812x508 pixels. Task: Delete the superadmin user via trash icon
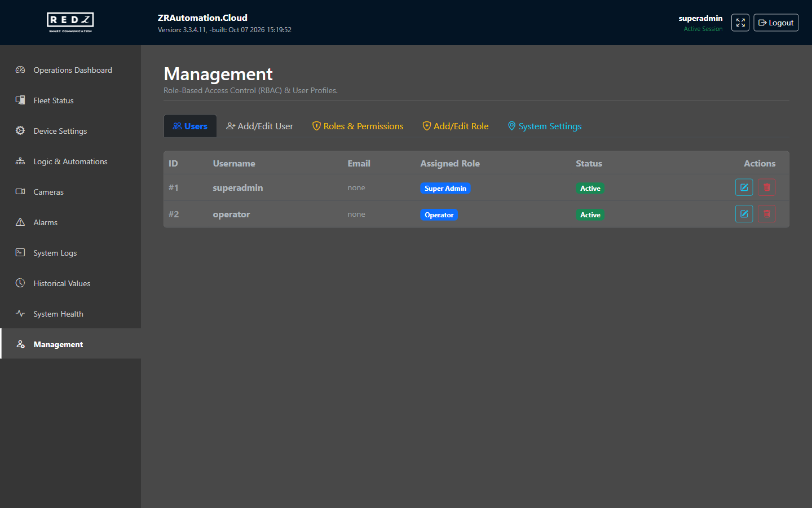pyautogui.click(x=767, y=187)
